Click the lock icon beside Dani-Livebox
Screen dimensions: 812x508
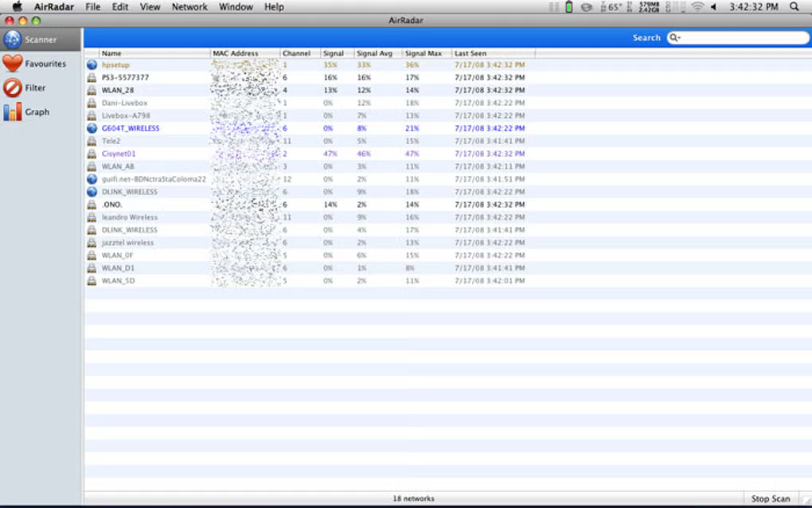[x=92, y=103]
